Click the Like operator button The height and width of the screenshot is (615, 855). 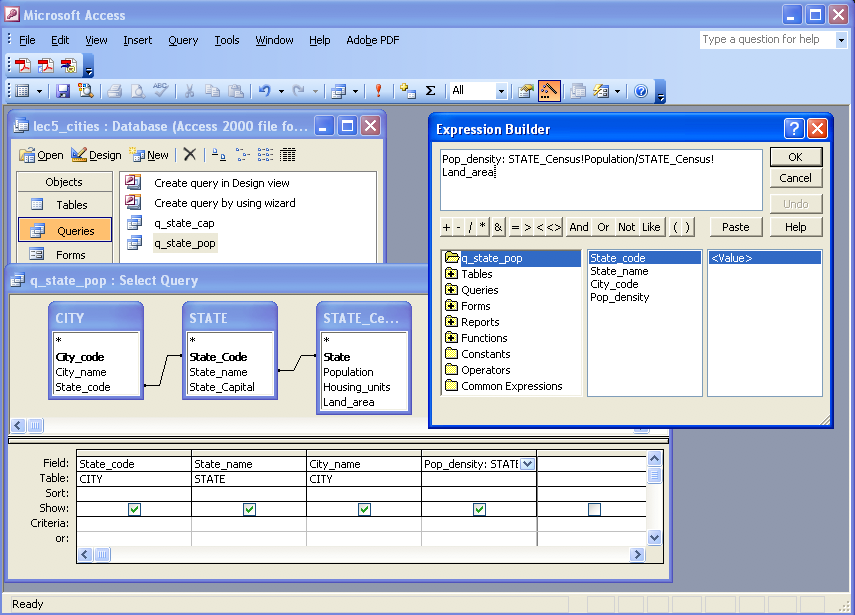click(651, 227)
